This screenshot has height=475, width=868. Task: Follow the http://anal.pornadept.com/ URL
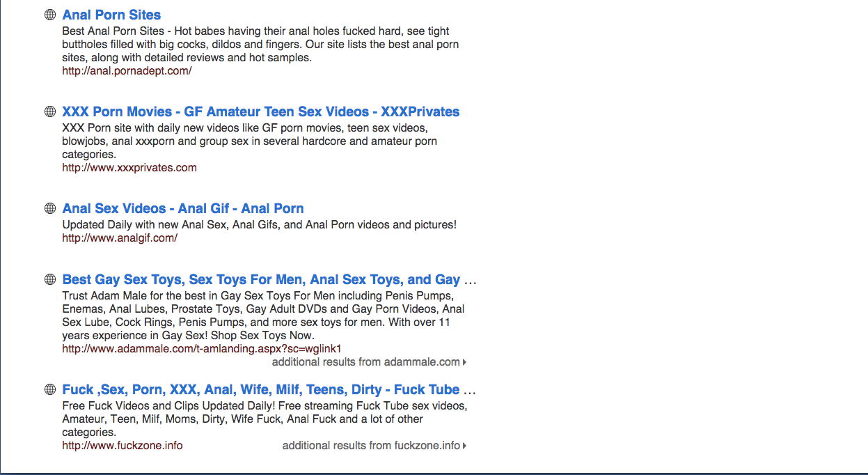(127, 70)
